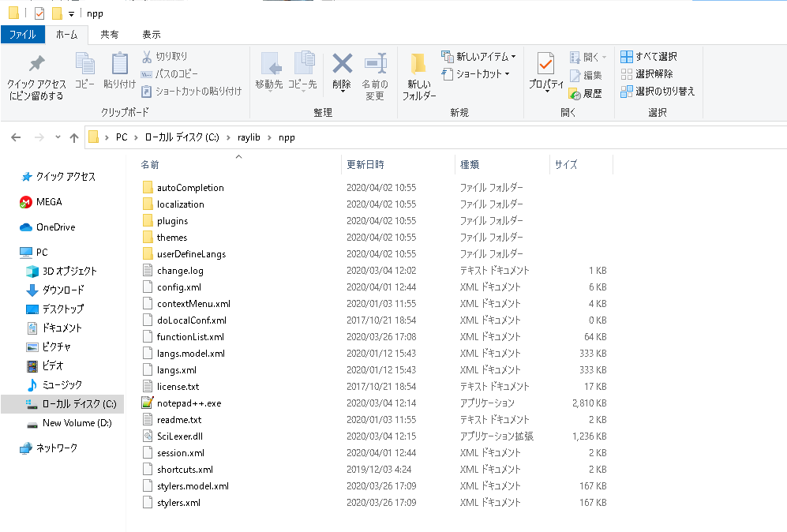Expand chevron after PC in address bar
Screen dimensions: 787x532
[136, 137]
